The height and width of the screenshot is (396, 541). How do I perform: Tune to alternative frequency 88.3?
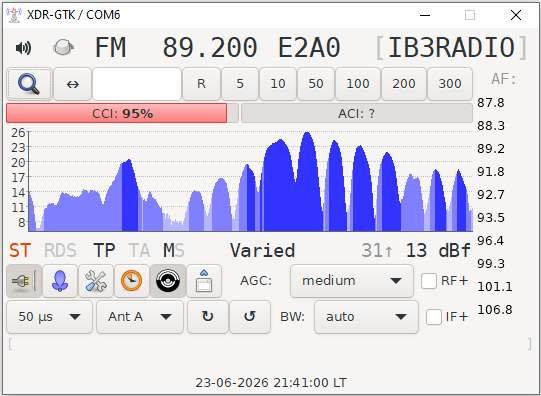click(491, 126)
